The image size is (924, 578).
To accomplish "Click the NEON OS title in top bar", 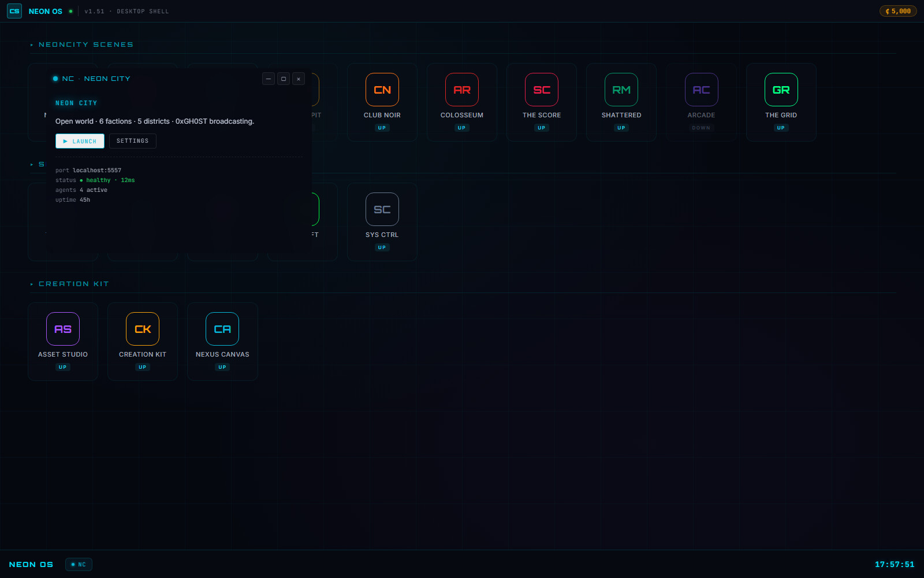I will coord(46,11).
